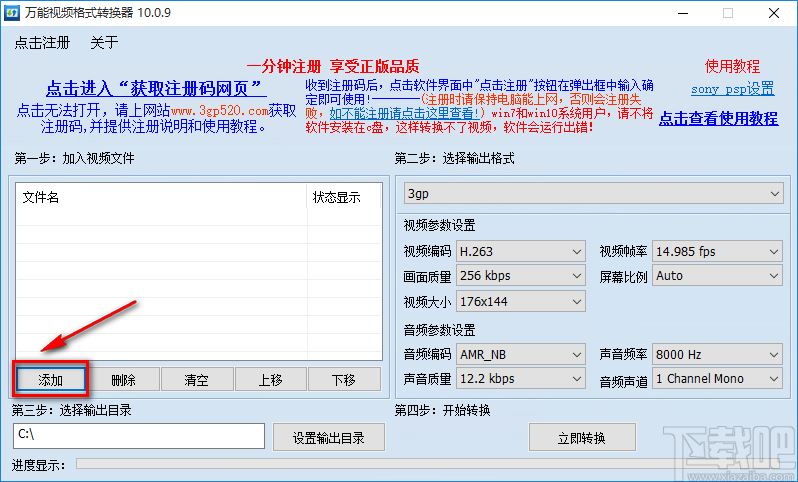Click the 使用教程 red heading
798x482 pixels.
(732, 66)
